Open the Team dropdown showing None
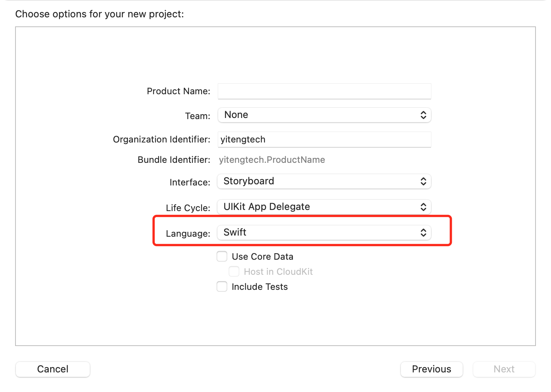Viewport: 551px width, 392px height. (324, 115)
